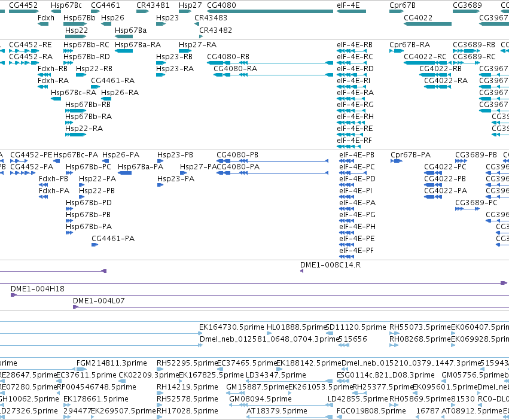Click protein CG4080-PB

pos(237,154)
